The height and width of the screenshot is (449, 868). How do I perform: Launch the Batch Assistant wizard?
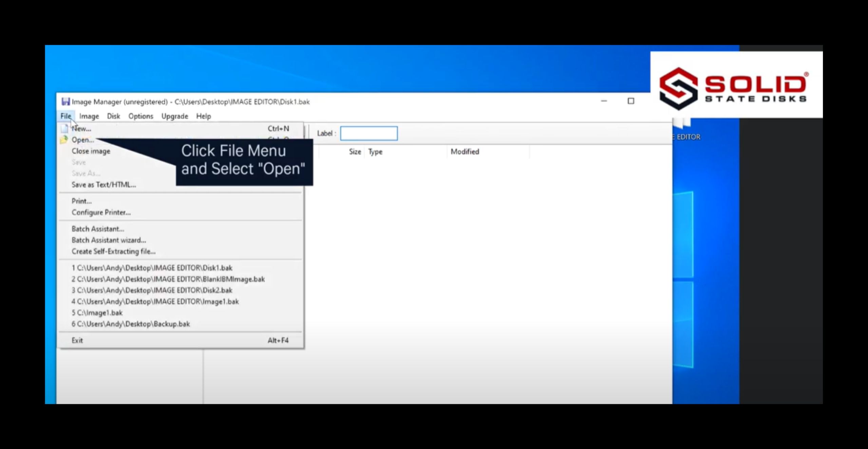[109, 240]
